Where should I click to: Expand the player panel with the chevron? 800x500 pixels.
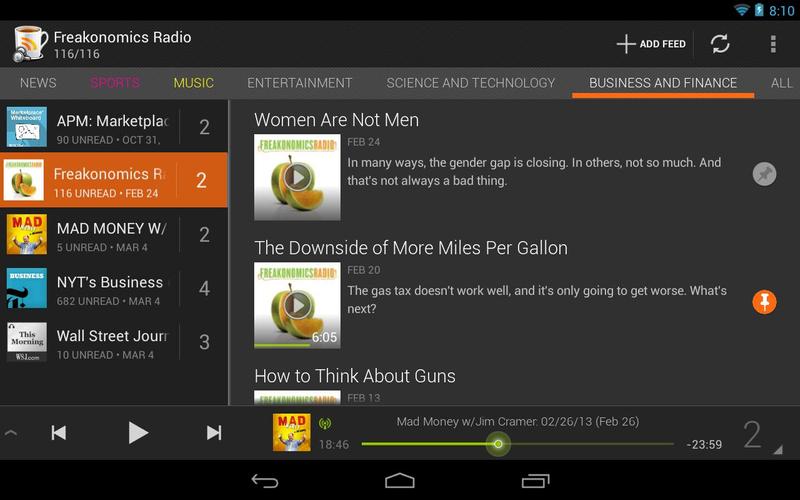(11, 433)
